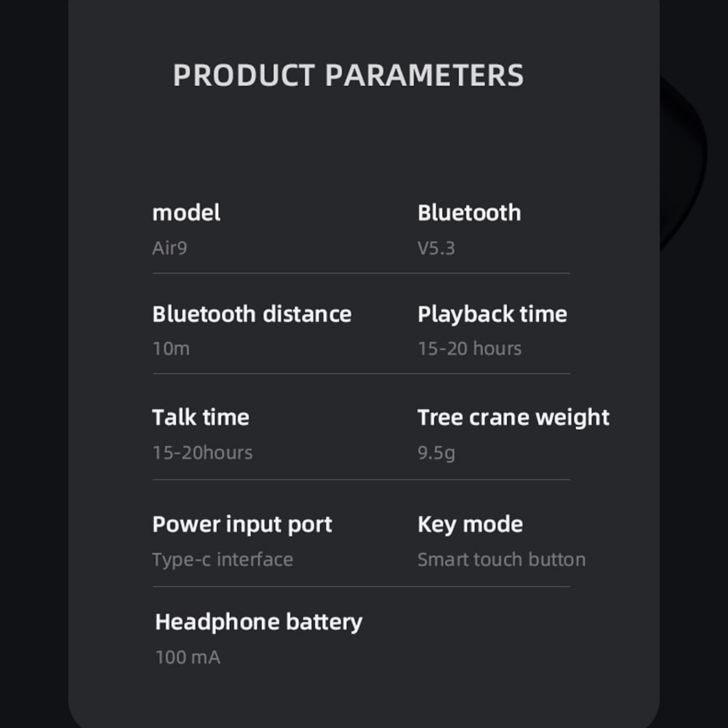This screenshot has height=728, width=728.
Task: Click the divider line below Air9
Action: (361, 273)
